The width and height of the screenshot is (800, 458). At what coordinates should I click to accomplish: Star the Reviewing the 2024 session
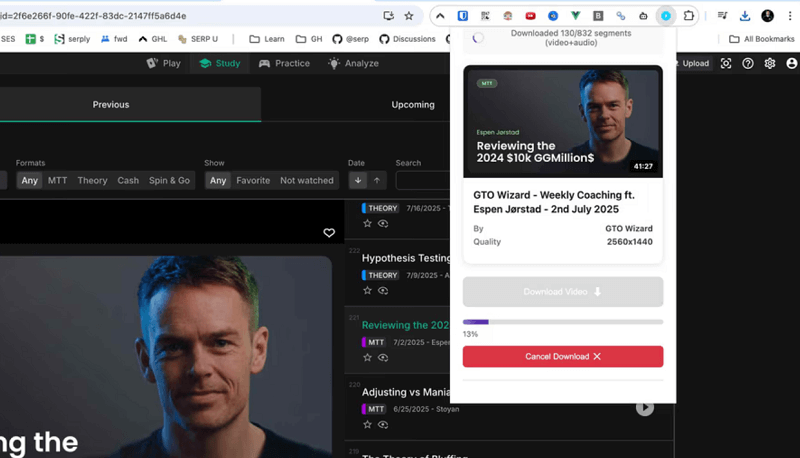[367, 358]
